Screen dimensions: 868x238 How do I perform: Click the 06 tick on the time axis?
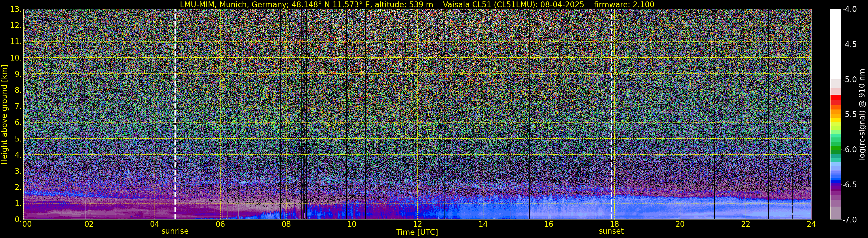click(x=220, y=224)
